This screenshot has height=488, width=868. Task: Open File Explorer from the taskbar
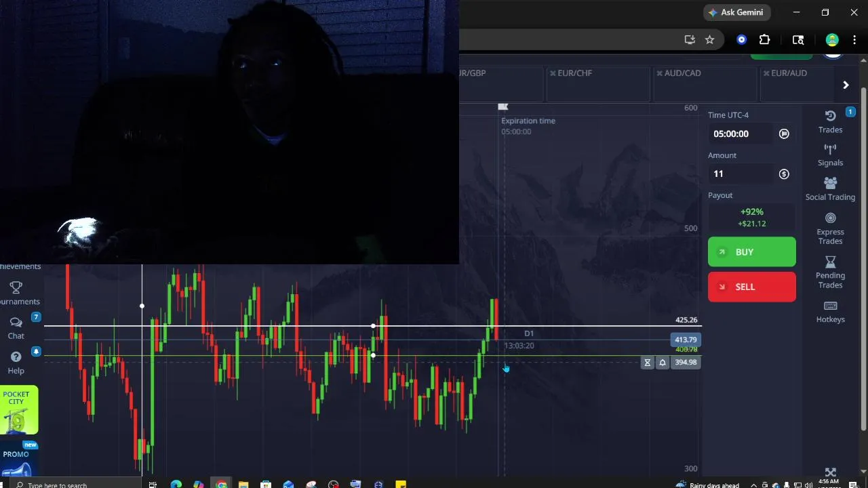243,485
